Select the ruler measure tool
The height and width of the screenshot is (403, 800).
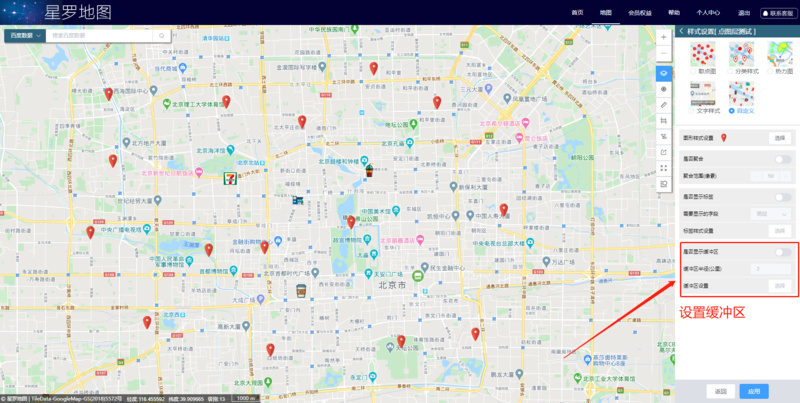point(664,105)
